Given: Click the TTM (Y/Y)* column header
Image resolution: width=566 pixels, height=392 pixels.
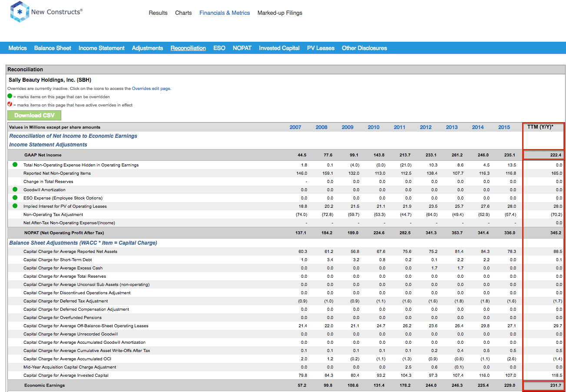Looking at the screenshot, I should point(540,127).
